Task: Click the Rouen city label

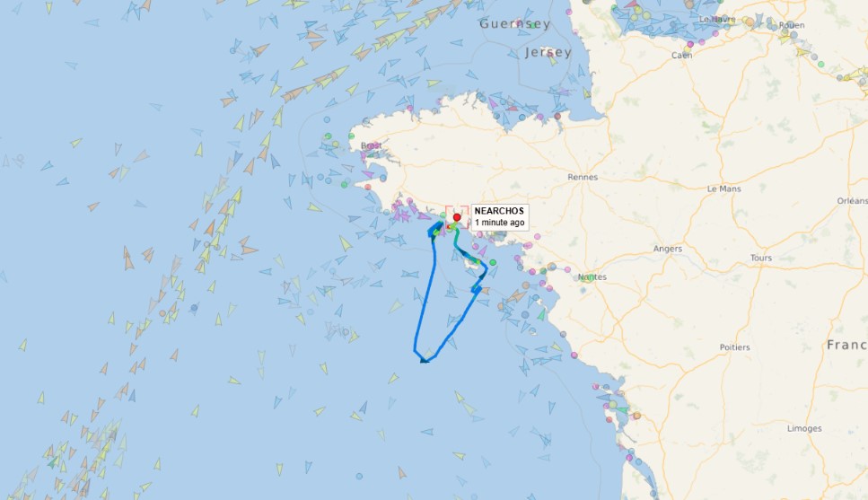Action: 792,25
